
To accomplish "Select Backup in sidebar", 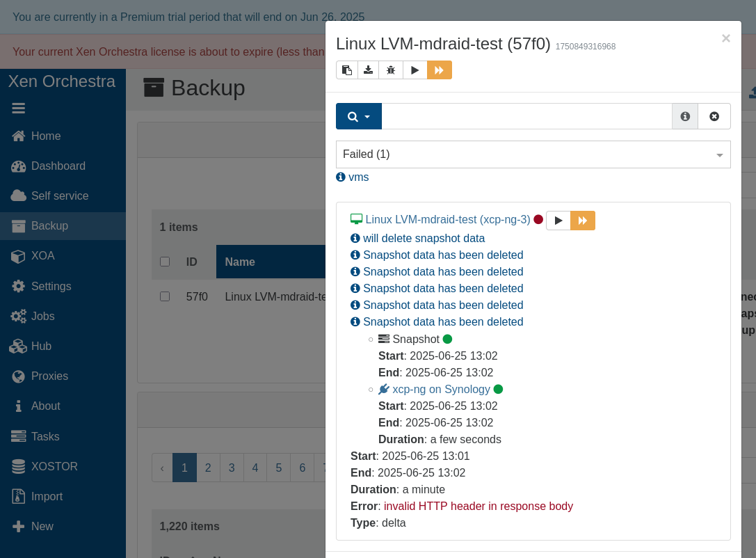I will point(63,225).
